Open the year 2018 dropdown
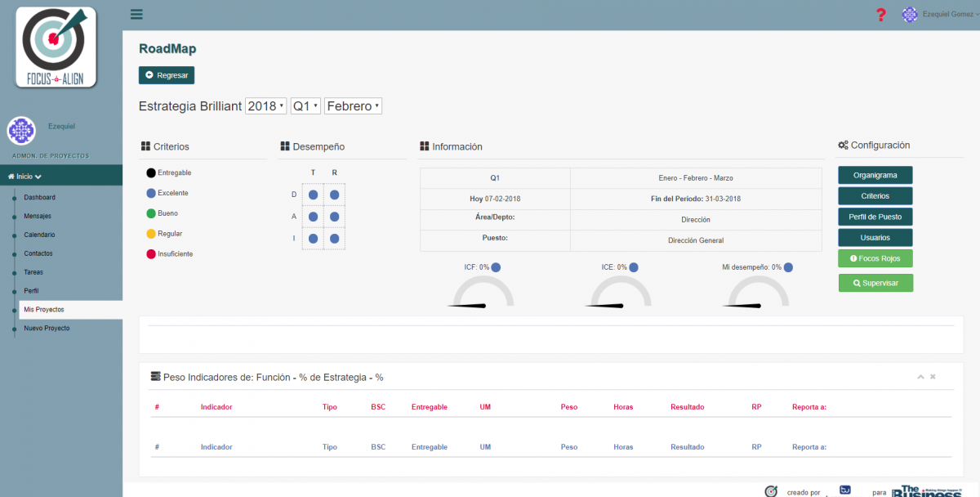 pos(265,106)
